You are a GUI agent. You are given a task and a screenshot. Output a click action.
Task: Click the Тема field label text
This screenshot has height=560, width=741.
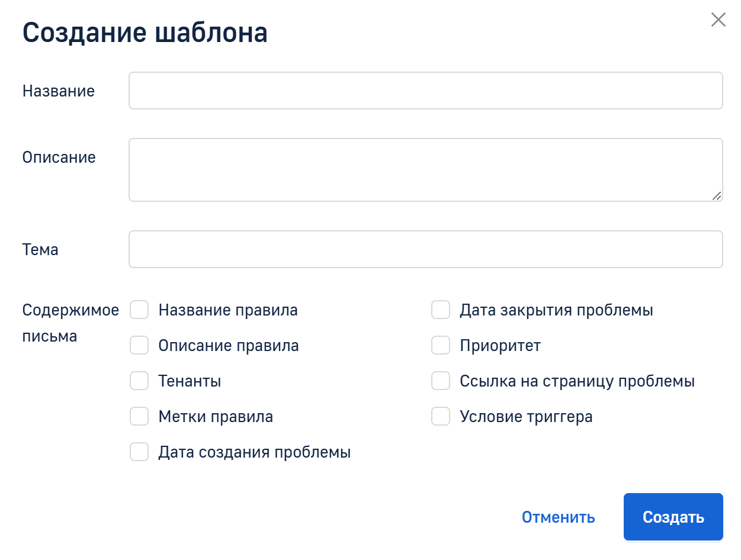(40, 250)
